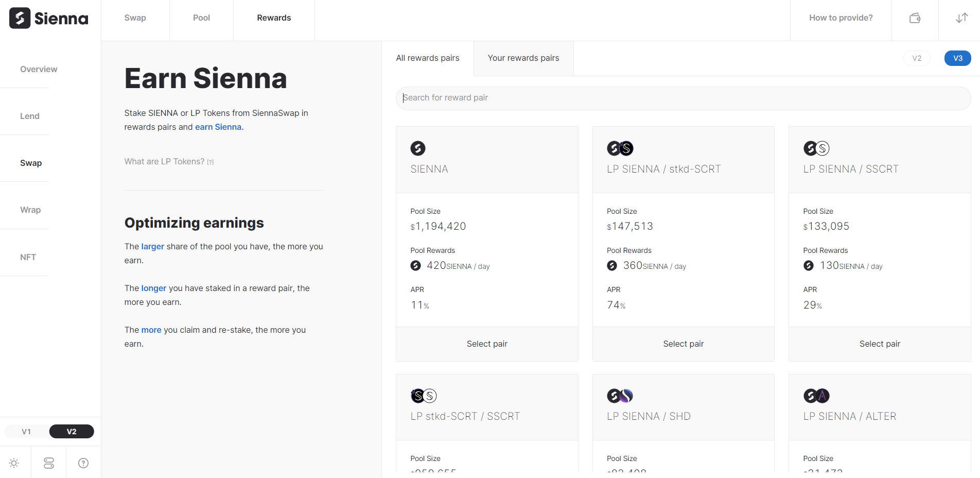Click the LP stkd-SCRT / SSCRT title

pyautogui.click(x=465, y=416)
